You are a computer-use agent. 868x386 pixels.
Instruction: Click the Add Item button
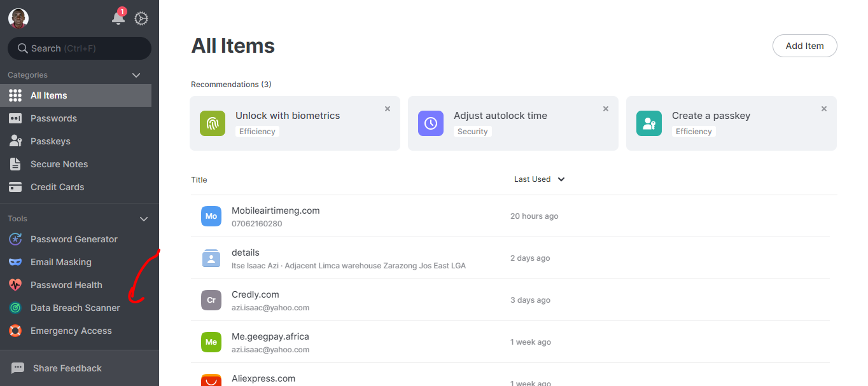click(804, 46)
